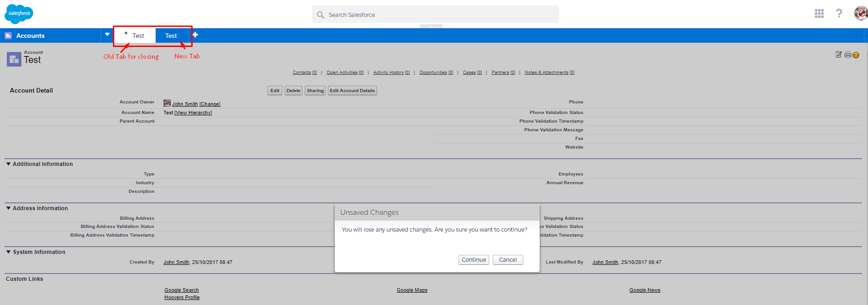Jump to Notes & Attachments [0] link
The image size is (868, 305).
550,72
